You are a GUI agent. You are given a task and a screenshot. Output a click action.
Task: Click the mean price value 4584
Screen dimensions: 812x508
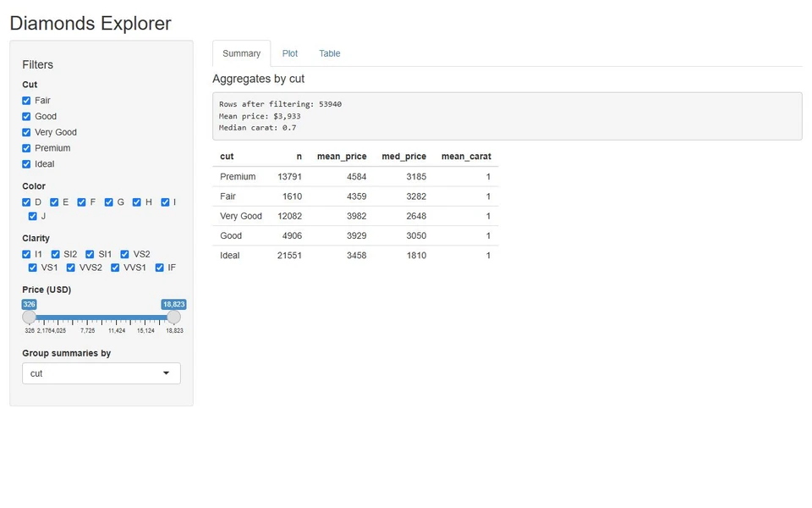coord(357,177)
